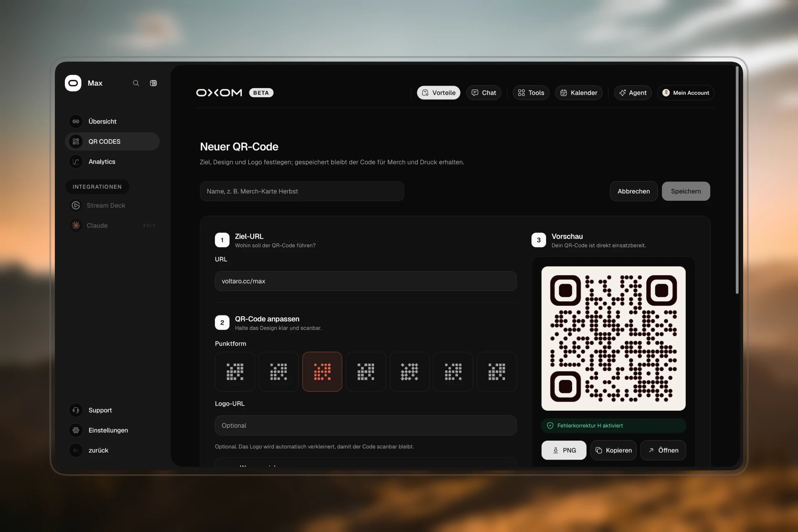Open Mein Account menu
Viewport: 798px width, 532px height.
click(x=686, y=93)
